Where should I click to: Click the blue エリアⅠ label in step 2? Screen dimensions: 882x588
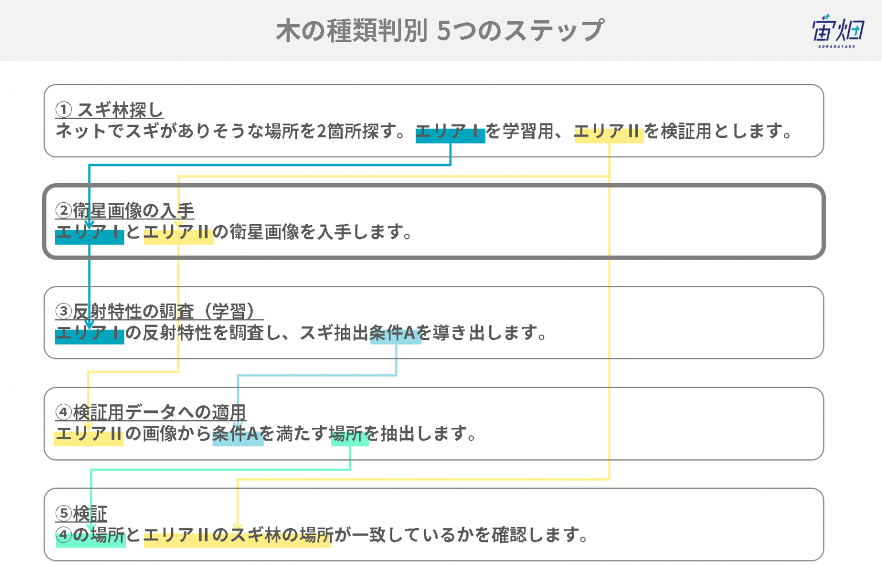90,233
